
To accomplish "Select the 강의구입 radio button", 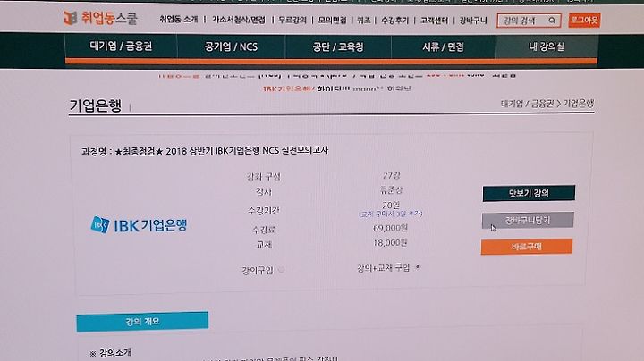I will click(282, 270).
